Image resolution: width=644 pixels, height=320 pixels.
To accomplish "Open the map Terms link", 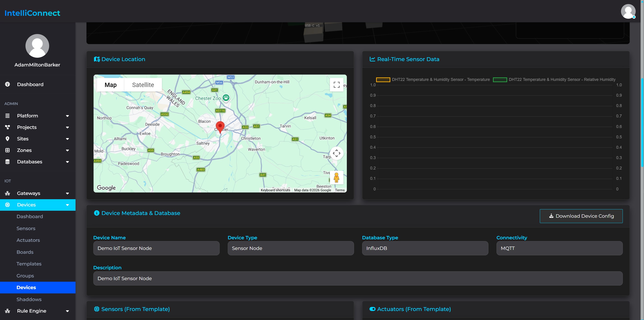I will point(340,190).
